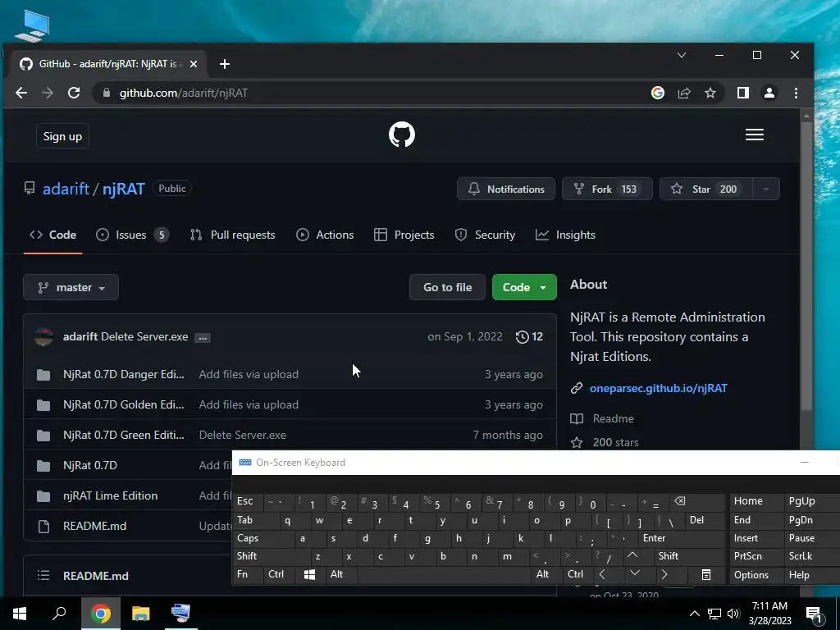Open commit history clock icon showing 12
The height and width of the screenshot is (630, 840).
[x=529, y=336]
